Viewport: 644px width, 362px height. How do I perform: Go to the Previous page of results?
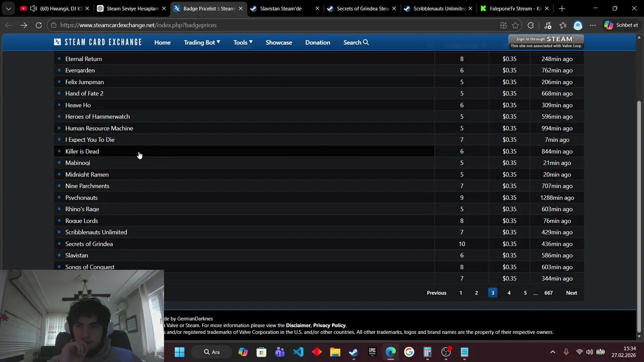click(x=436, y=293)
